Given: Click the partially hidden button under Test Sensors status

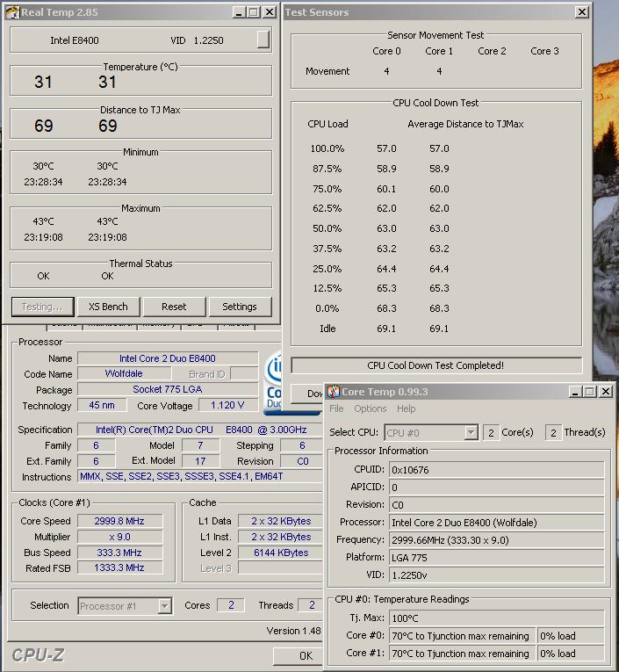Looking at the screenshot, I should coord(307,393).
